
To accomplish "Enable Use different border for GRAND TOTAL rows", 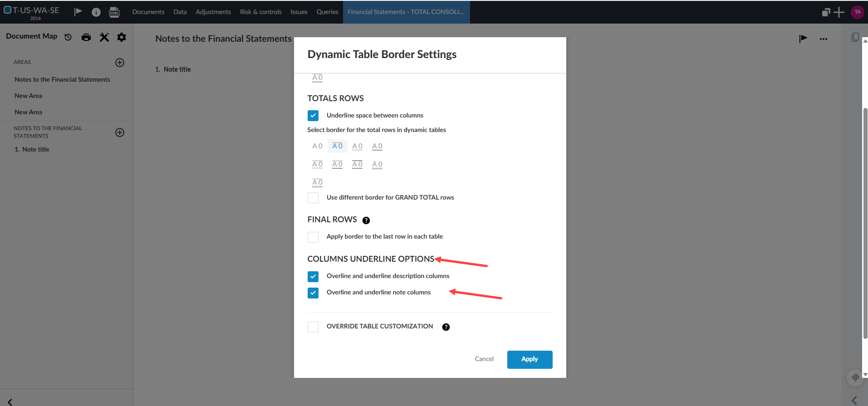I will click(x=313, y=198).
